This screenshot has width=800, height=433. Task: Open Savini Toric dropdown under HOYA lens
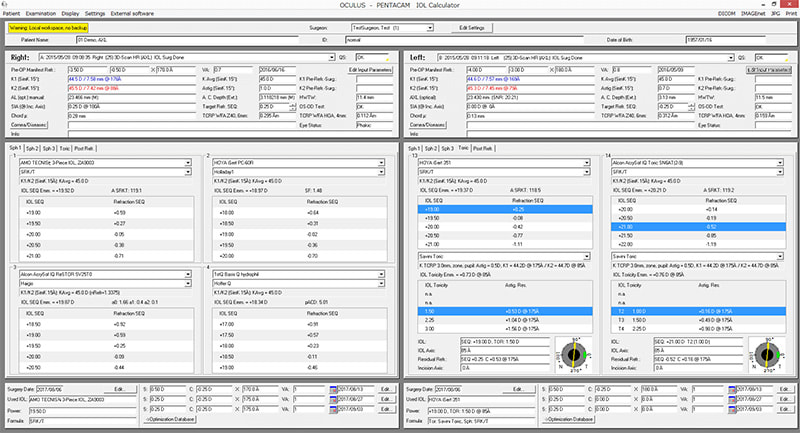click(x=586, y=257)
